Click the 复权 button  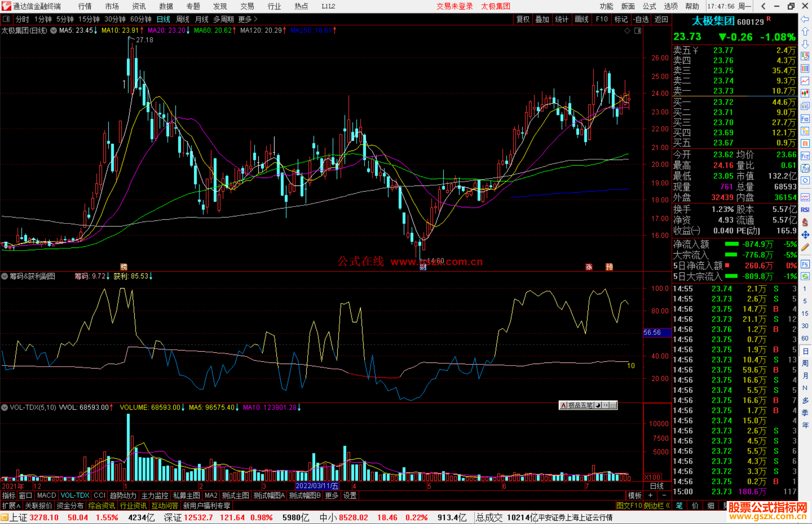pyautogui.click(x=523, y=19)
